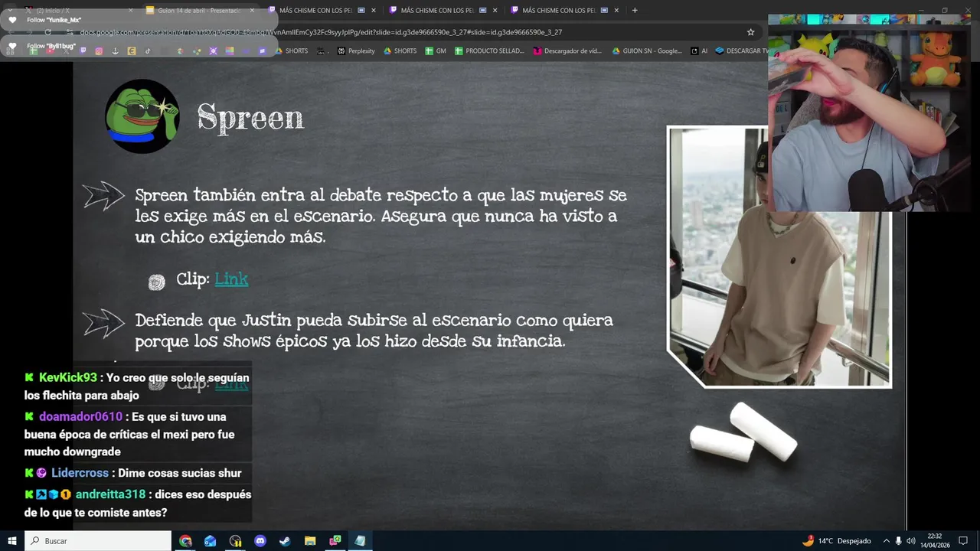Open the Instagram icon bookmark
The height and width of the screenshot is (551, 980).
tap(99, 51)
